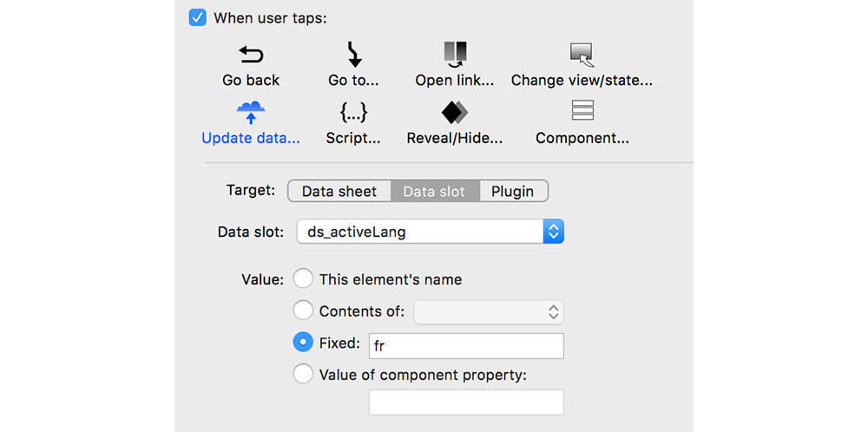This screenshot has width=868, height=432.
Task: Choose the Go to... arrow icon
Action: click(x=354, y=54)
